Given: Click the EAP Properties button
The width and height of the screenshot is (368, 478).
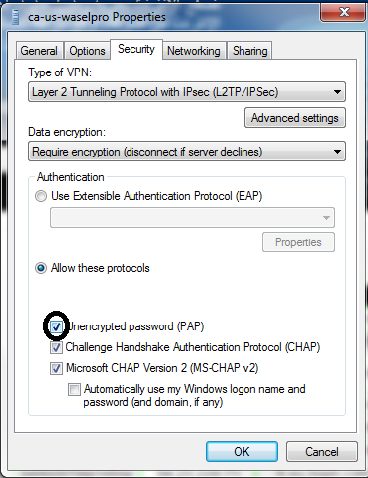Looking at the screenshot, I should [x=298, y=242].
